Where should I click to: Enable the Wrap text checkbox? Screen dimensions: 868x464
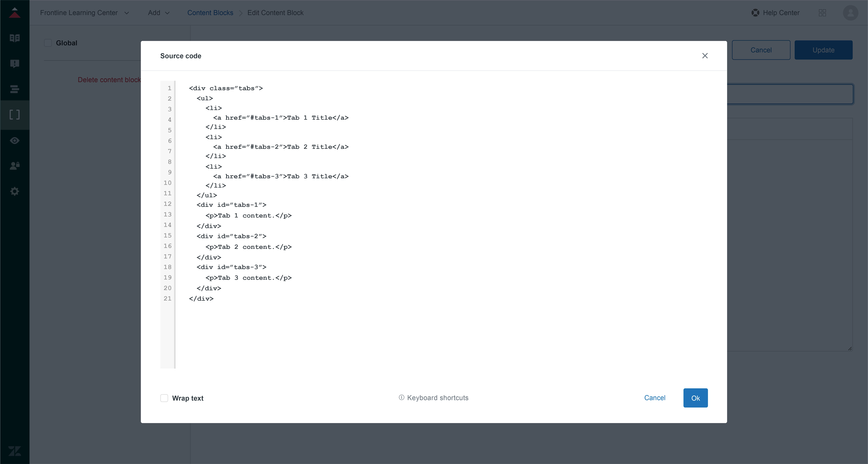[164, 398]
